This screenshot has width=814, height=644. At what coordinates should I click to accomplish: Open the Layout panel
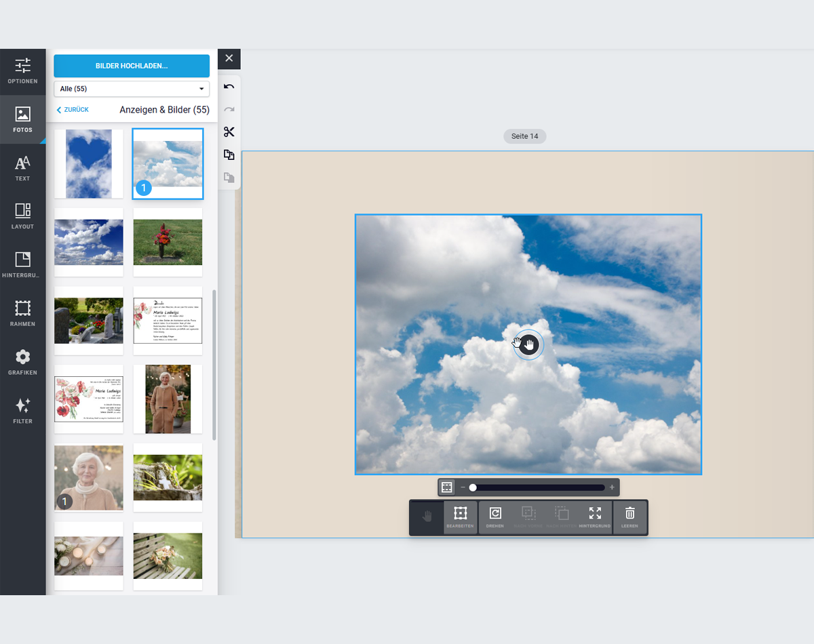(22, 216)
